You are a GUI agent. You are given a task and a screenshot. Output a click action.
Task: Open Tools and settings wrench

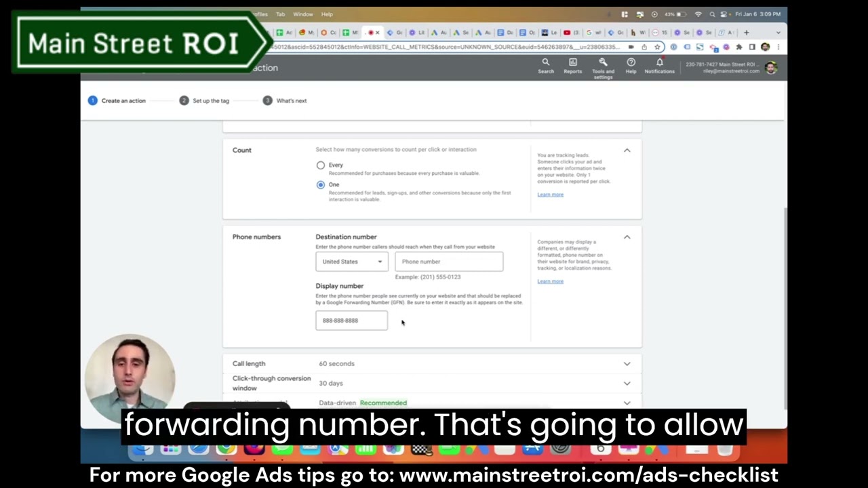click(x=603, y=68)
